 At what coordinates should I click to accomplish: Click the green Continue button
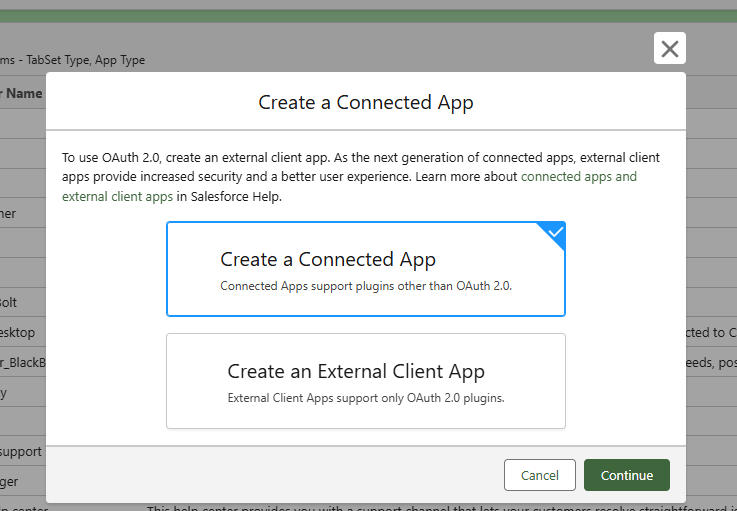point(626,475)
